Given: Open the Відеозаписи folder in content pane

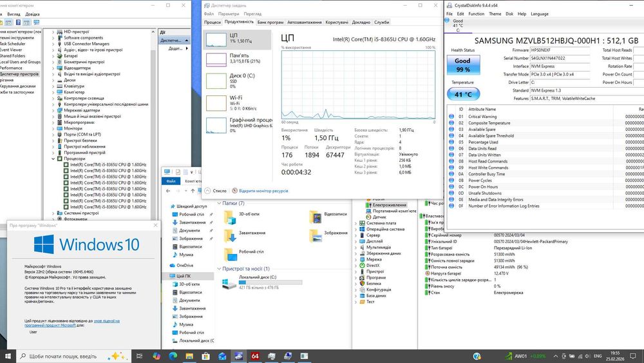Looking at the screenshot, I should (x=328, y=217).
